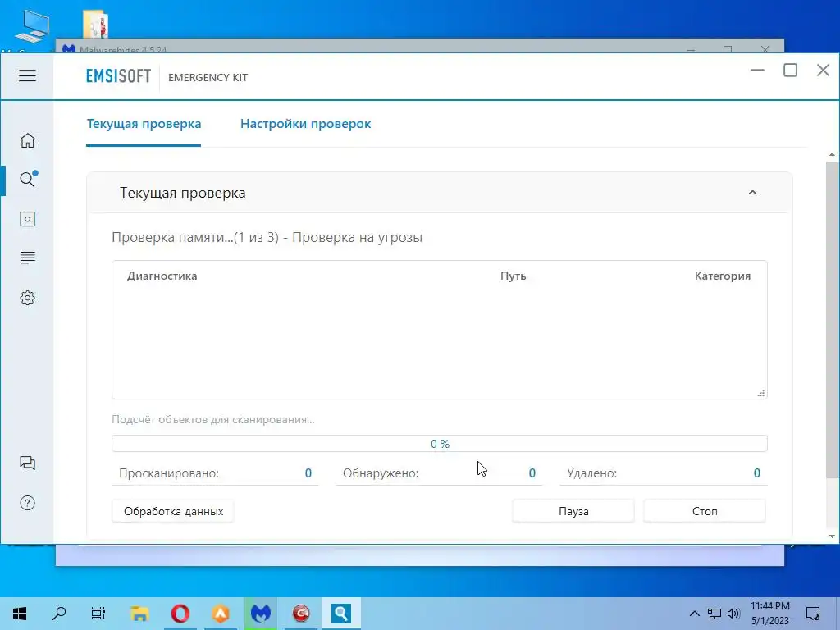Open Settings gear in Emsisoft sidebar
The image size is (840, 630).
click(x=27, y=298)
